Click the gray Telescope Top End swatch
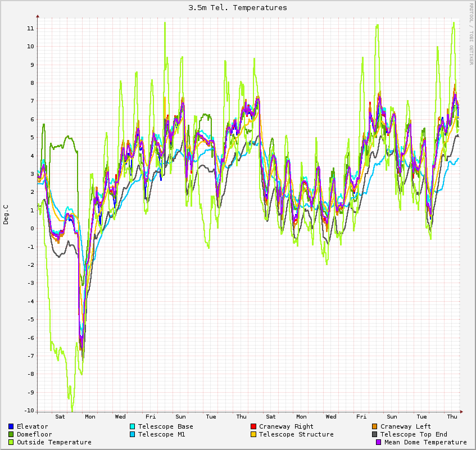The height and width of the screenshot is (450, 476). (375, 434)
